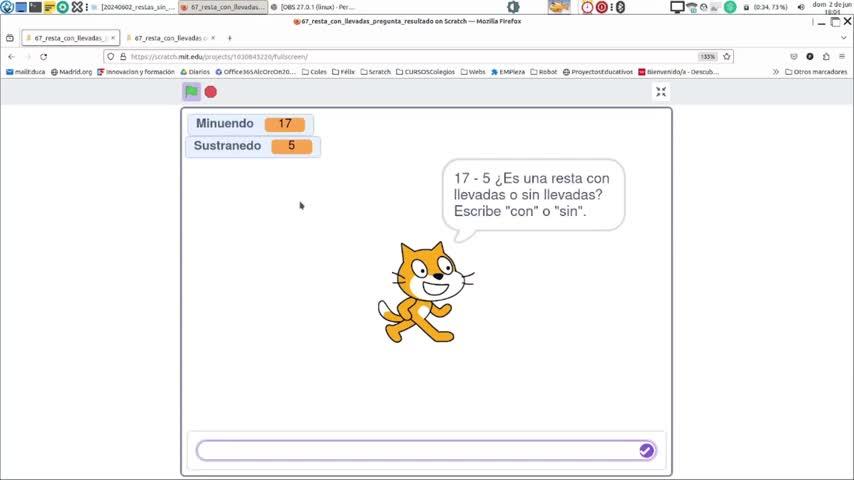Expand the CURSOSColegios bookmark folder
This screenshot has height=480, width=854.
425,72
